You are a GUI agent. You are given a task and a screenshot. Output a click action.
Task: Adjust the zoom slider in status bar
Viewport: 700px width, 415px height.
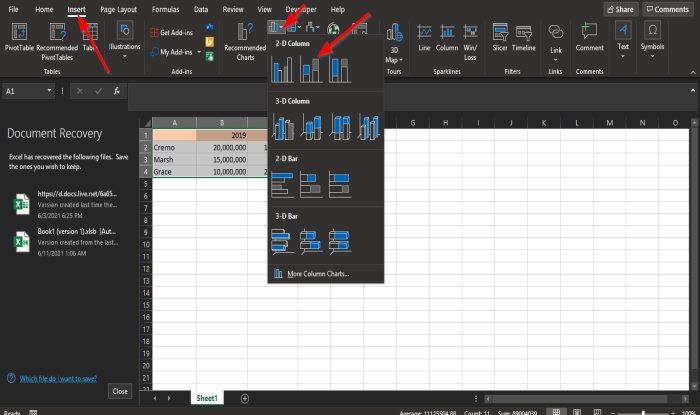(643, 413)
